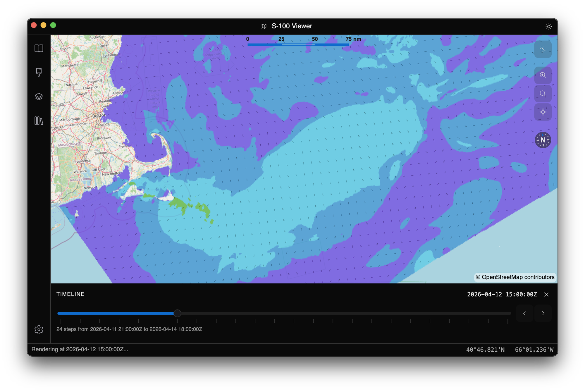Click the longitude readout 66°01.236'W

(534, 350)
